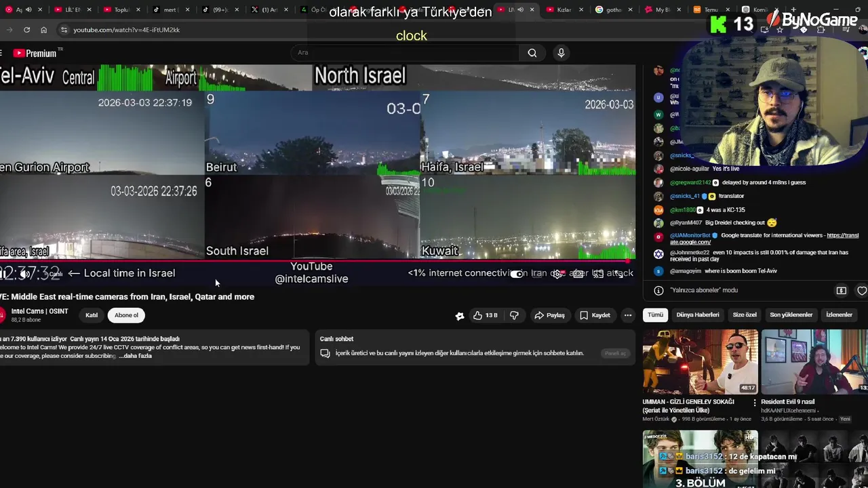Click the 'Yalnızca aboneler' modu notice
This screenshot has height=488, width=868.
pyautogui.click(x=704, y=290)
